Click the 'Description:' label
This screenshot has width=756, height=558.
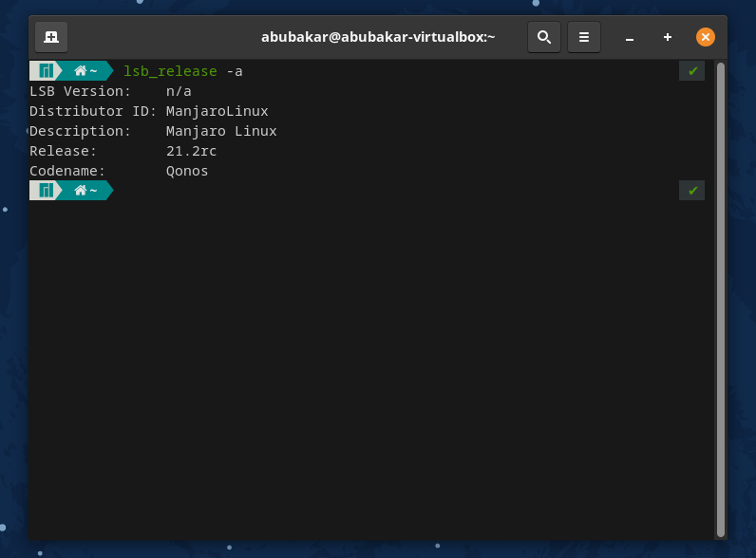[80, 131]
